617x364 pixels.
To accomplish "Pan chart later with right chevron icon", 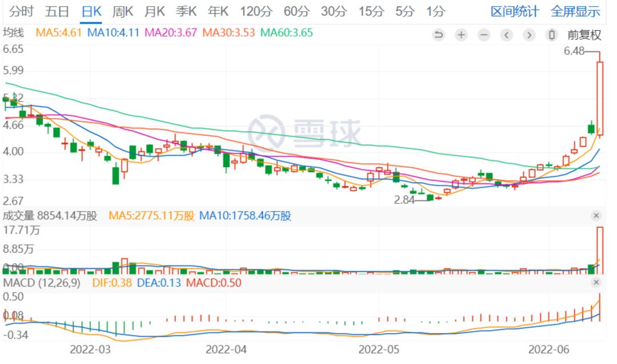I will click(528, 35).
